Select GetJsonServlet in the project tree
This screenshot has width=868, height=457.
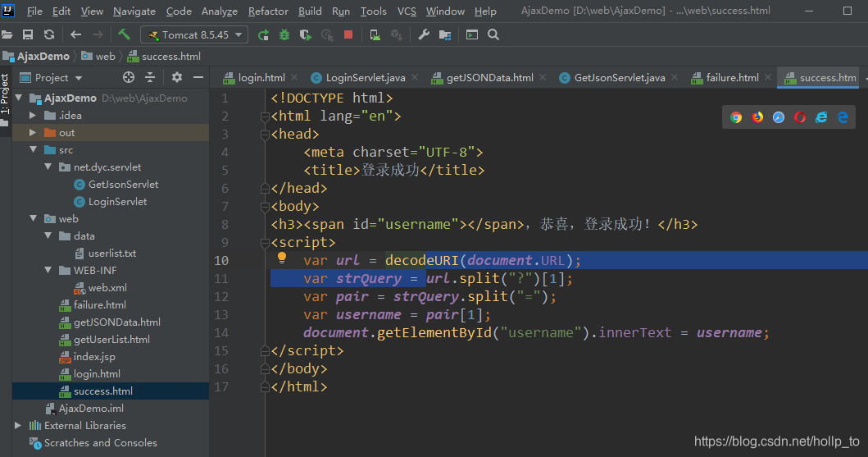tap(123, 184)
